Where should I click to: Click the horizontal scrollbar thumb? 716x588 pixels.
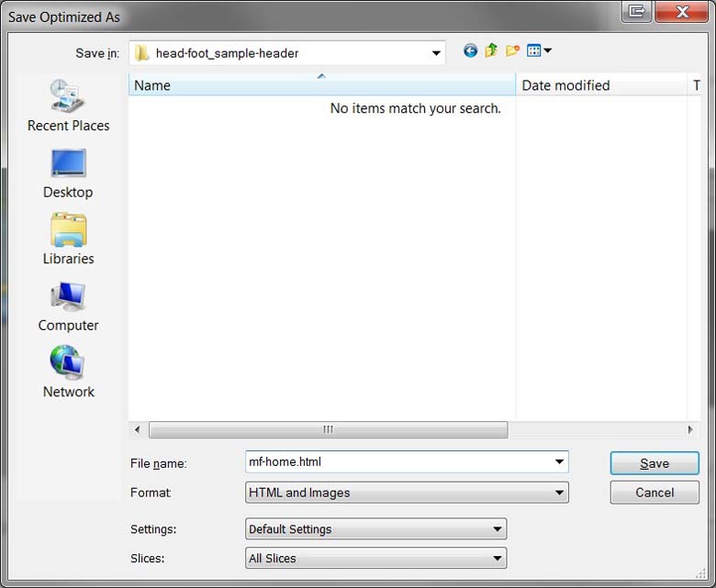(328, 429)
